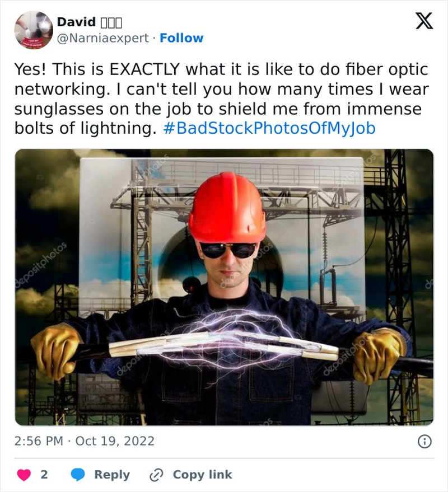
Task: Open the attached stock photo image
Action: (224, 287)
